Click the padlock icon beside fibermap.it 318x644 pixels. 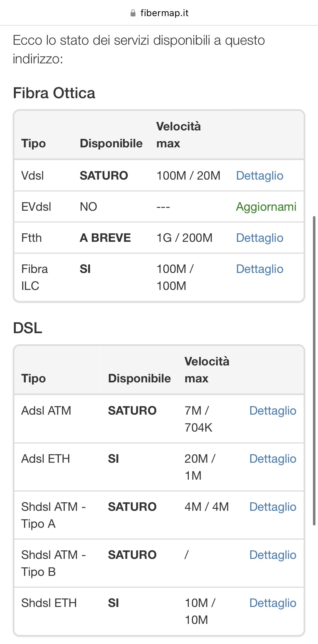(133, 13)
